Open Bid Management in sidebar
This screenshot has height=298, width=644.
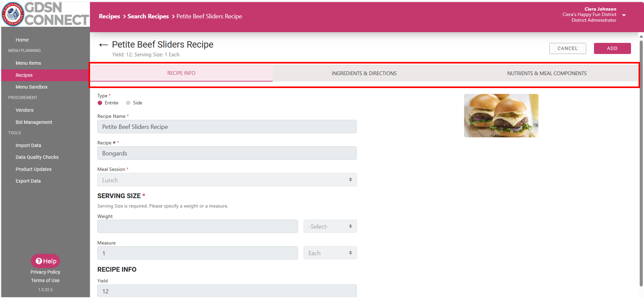[x=34, y=122]
